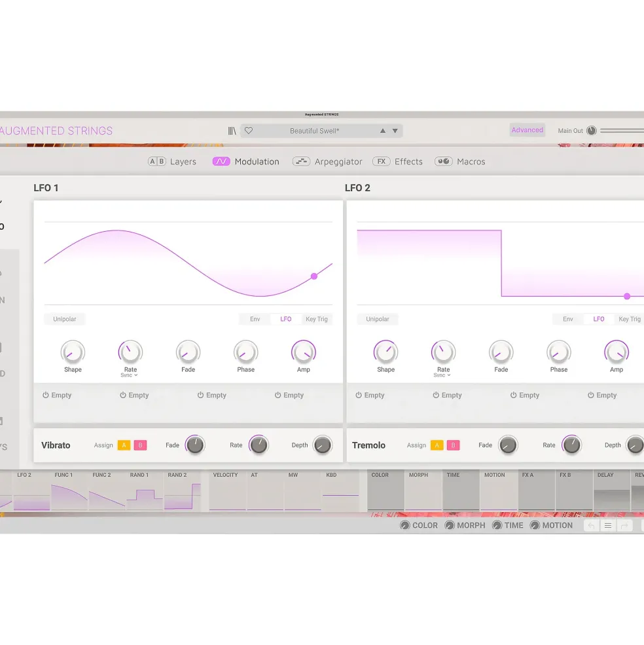Assign Vibrato to layer A
Screen dimensions: 644x645
124,445
